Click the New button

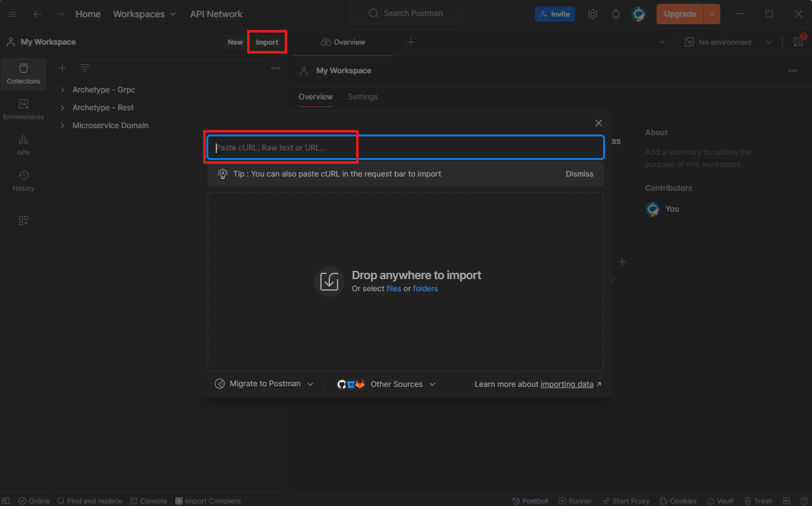pos(236,42)
